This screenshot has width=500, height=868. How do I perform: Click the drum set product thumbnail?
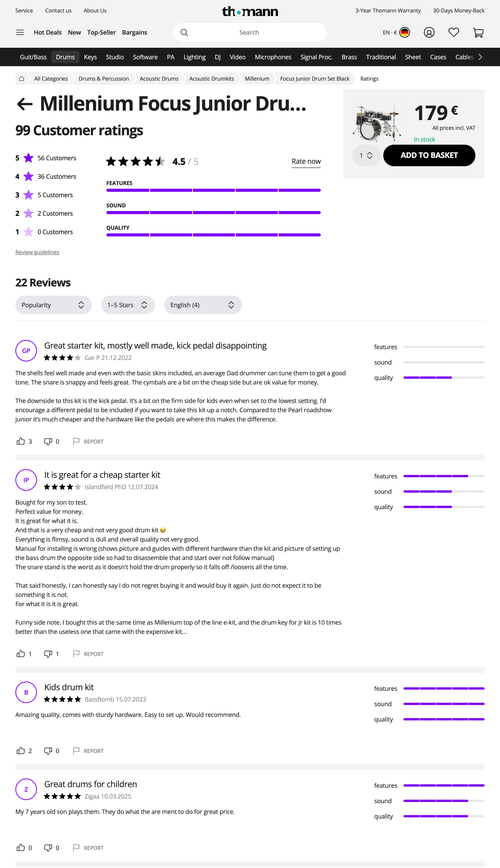(x=377, y=123)
